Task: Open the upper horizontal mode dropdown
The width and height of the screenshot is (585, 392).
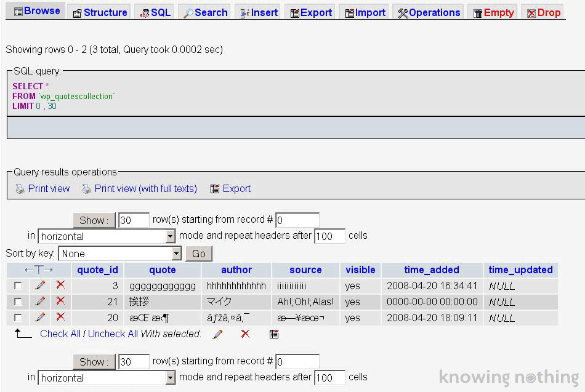Action: tap(107, 236)
